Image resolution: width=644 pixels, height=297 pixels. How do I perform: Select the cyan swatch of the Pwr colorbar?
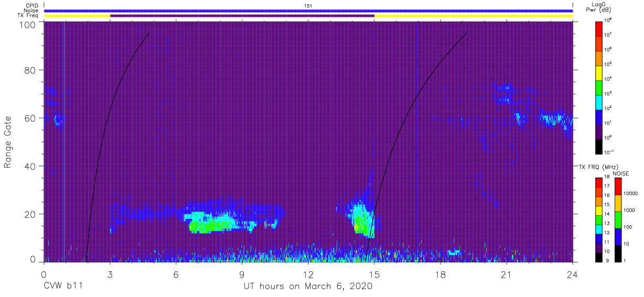coord(599,101)
